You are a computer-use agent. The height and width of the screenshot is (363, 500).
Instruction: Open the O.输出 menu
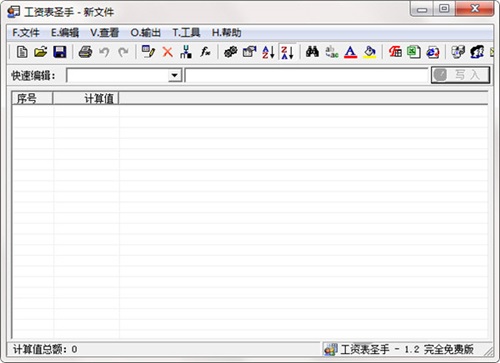click(145, 33)
